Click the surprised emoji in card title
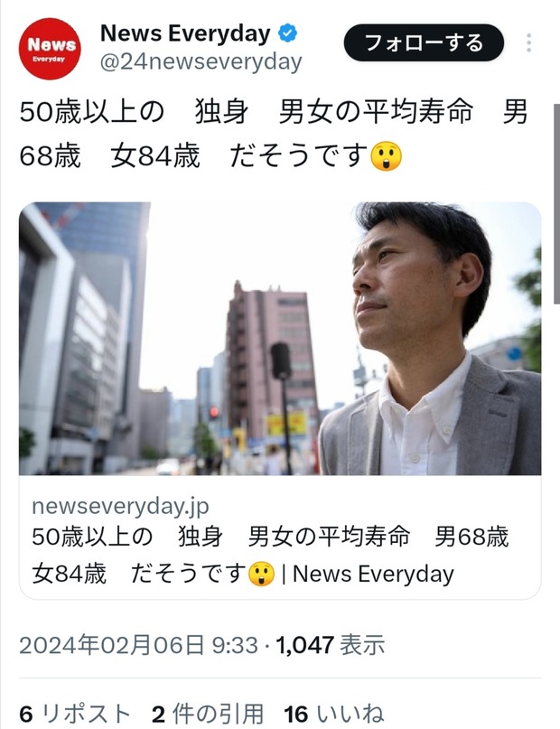The image size is (560, 729). click(x=262, y=574)
